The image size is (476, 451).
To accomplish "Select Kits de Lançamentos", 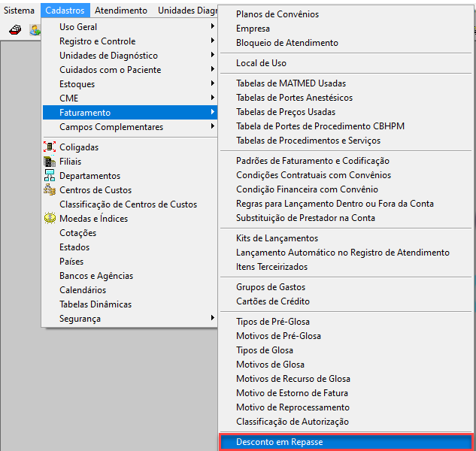I will coord(346,238).
